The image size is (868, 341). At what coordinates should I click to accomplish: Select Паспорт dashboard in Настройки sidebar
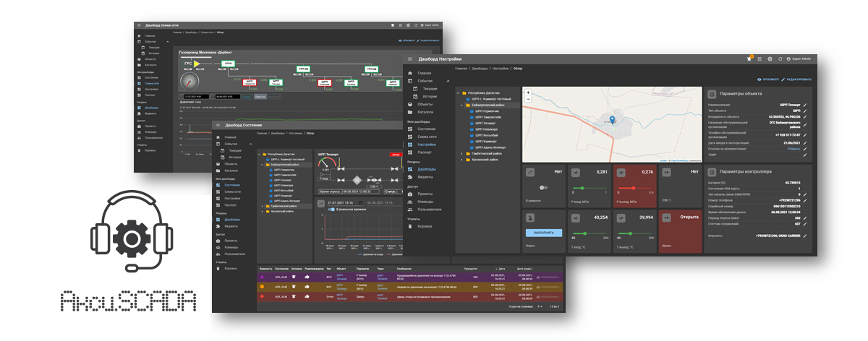(424, 152)
